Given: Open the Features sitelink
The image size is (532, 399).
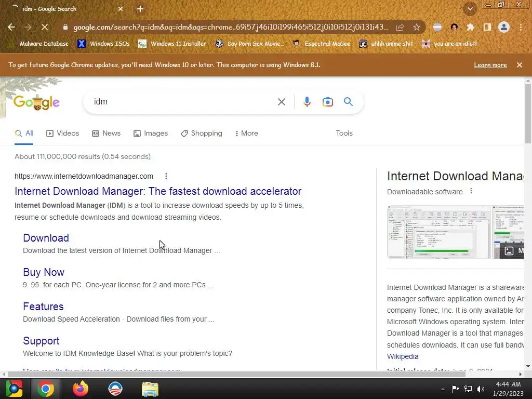Looking at the screenshot, I should pos(43,307).
